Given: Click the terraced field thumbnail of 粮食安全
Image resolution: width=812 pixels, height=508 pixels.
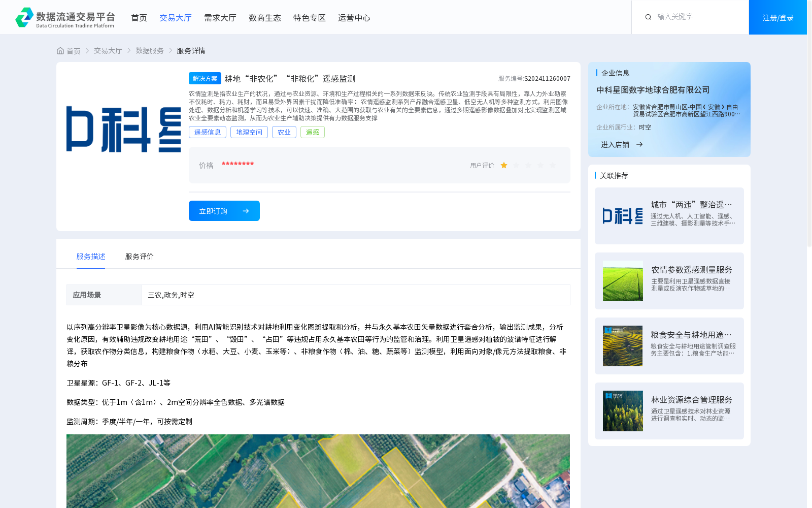Looking at the screenshot, I should [623, 346].
